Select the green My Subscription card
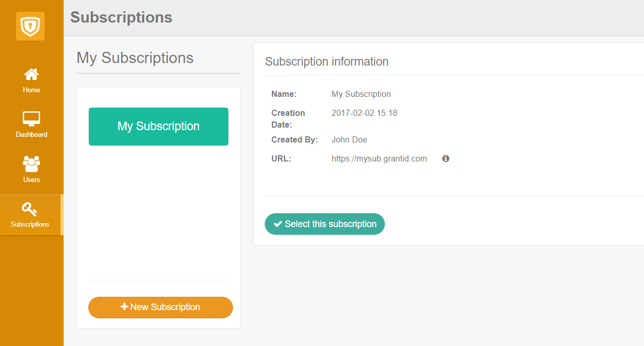The height and width of the screenshot is (346, 644). pyautogui.click(x=159, y=127)
